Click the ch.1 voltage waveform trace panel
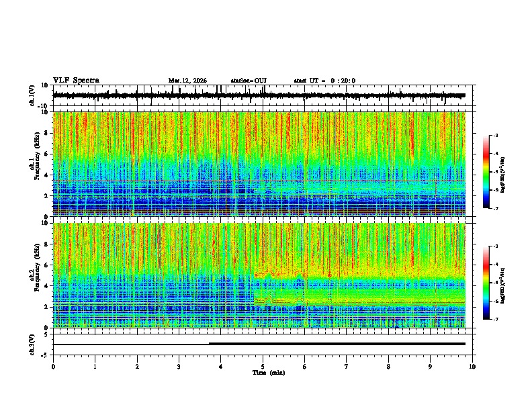 [264, 95]
